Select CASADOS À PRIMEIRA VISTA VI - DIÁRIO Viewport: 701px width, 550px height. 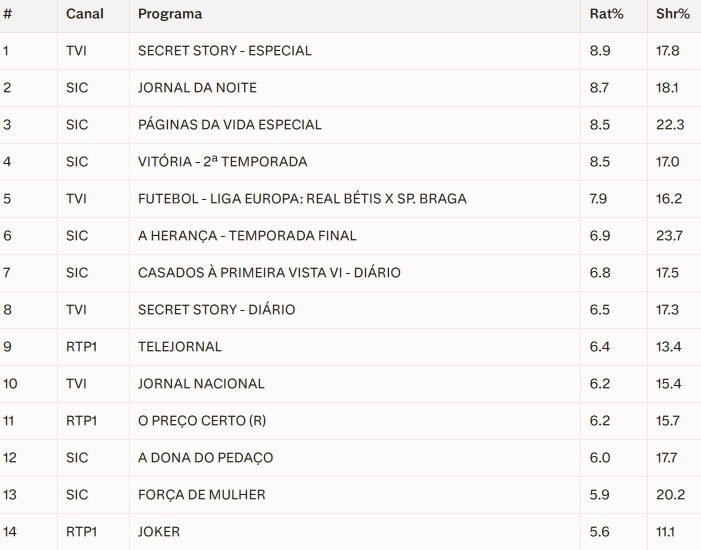pyautogui.click(x=269, y=273)
